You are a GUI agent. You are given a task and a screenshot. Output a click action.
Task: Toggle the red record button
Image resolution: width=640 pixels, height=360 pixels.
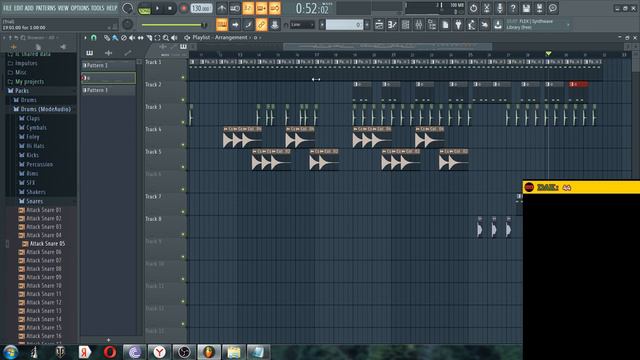coord(183,9)
